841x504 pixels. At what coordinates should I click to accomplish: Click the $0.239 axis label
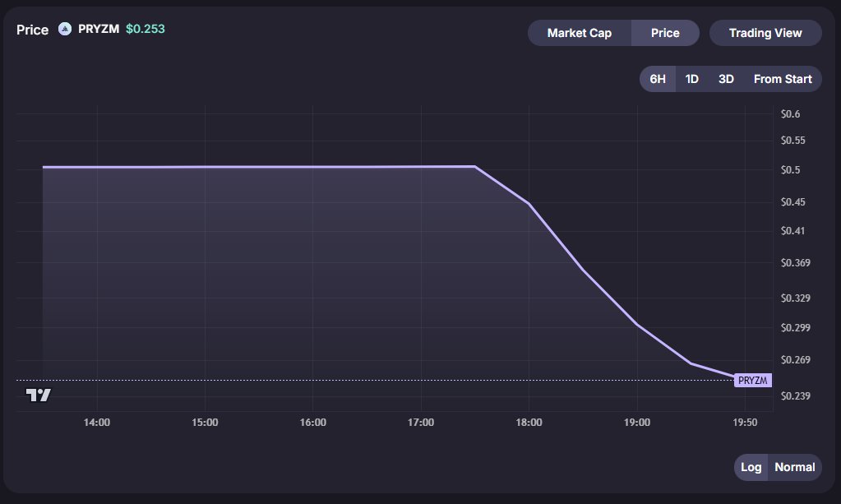(x=796, y=396)
